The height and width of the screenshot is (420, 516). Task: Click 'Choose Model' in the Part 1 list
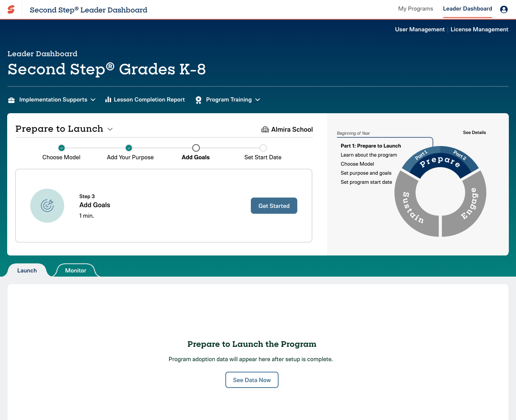click(x=357, y=164)
